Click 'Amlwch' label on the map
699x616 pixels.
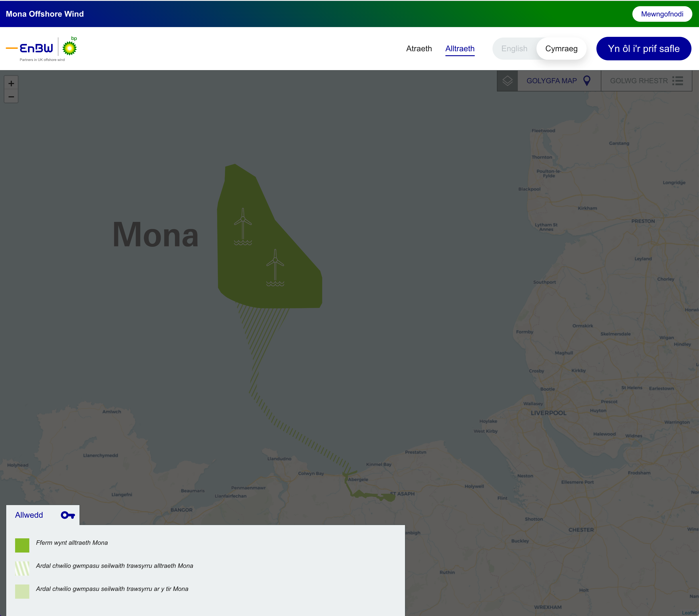click(x=111, y=412)
